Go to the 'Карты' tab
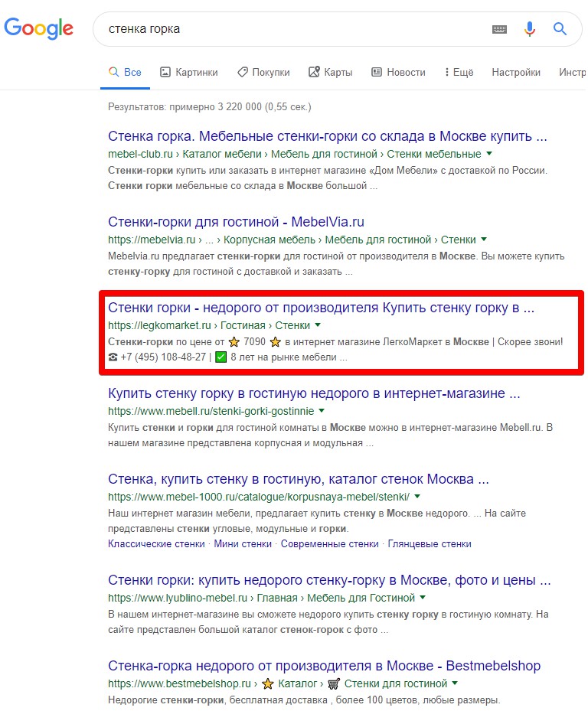 pyautogui.click(x=330, y=72)
